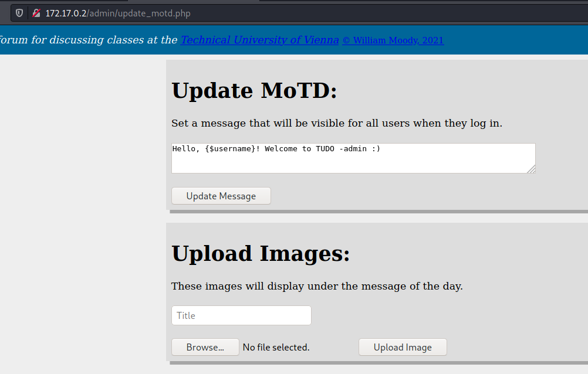Click the 172.17.0.2 host in the URL
The height and width of the screenshot is (374, 588).
[x=66, y=13]
